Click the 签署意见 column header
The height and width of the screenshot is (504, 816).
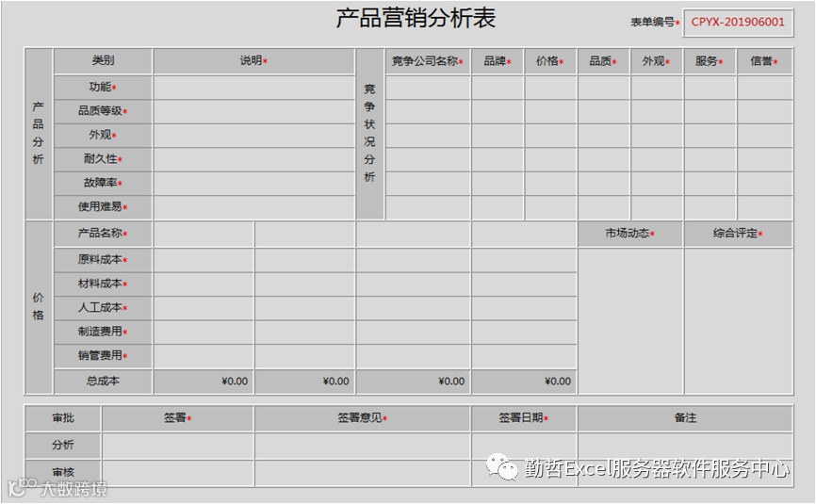(363, 418)
